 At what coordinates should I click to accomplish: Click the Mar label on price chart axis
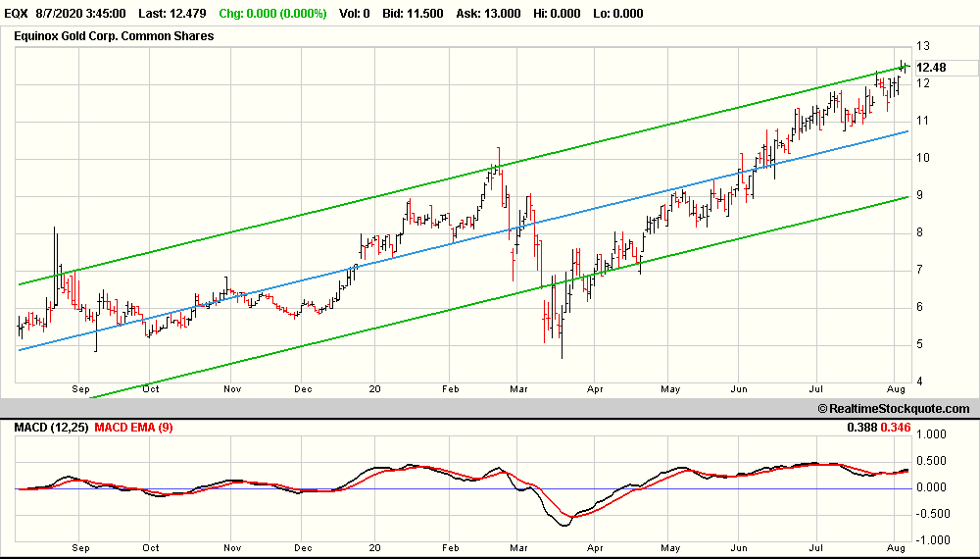(518, 388)
